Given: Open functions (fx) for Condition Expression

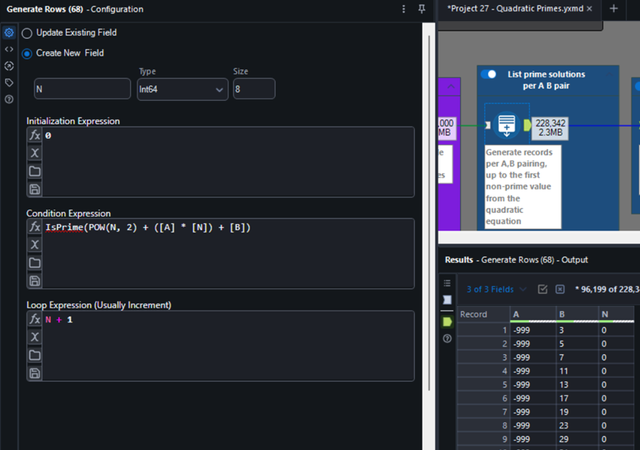Looking at the screenshot, I should click(35, 227).
